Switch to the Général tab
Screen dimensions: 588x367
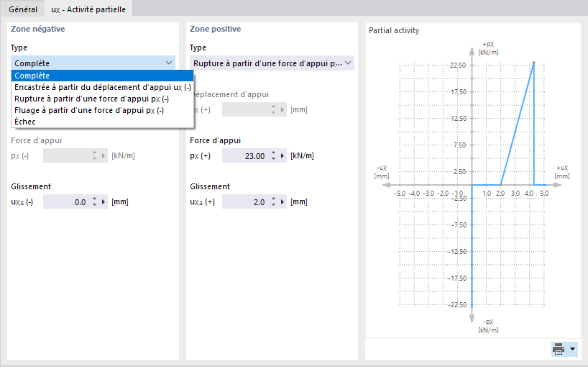click(23, 9)
